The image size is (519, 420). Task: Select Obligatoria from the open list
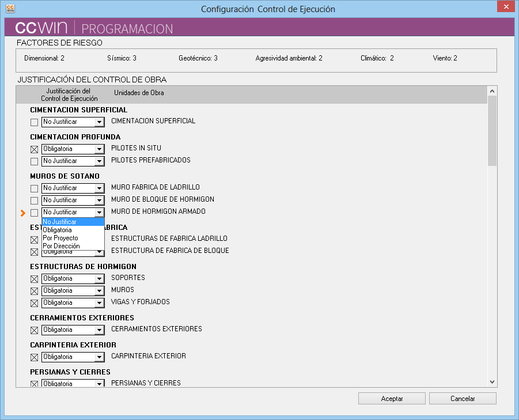pyautogui.click(x=58, y=230)
